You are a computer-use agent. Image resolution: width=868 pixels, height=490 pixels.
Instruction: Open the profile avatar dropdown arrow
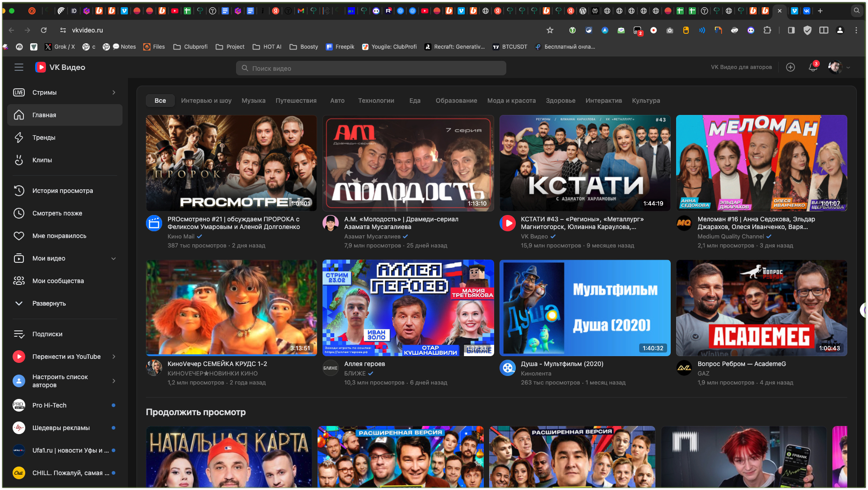click(848, 68)
